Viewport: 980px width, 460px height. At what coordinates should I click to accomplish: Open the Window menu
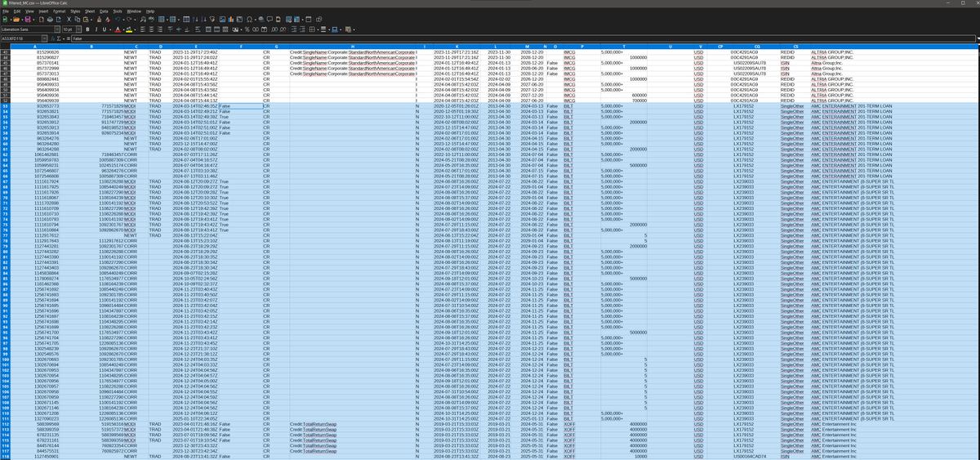pos(134,11)
